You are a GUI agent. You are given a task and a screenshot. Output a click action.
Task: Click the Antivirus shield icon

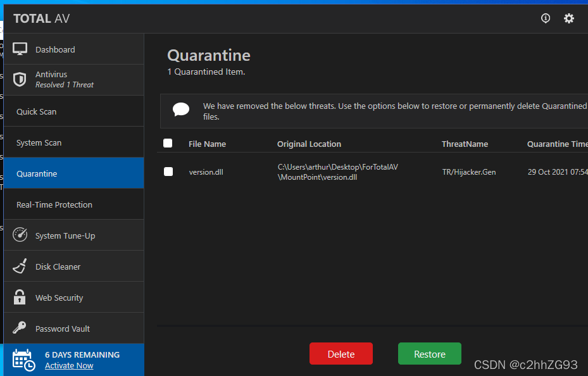20,80
